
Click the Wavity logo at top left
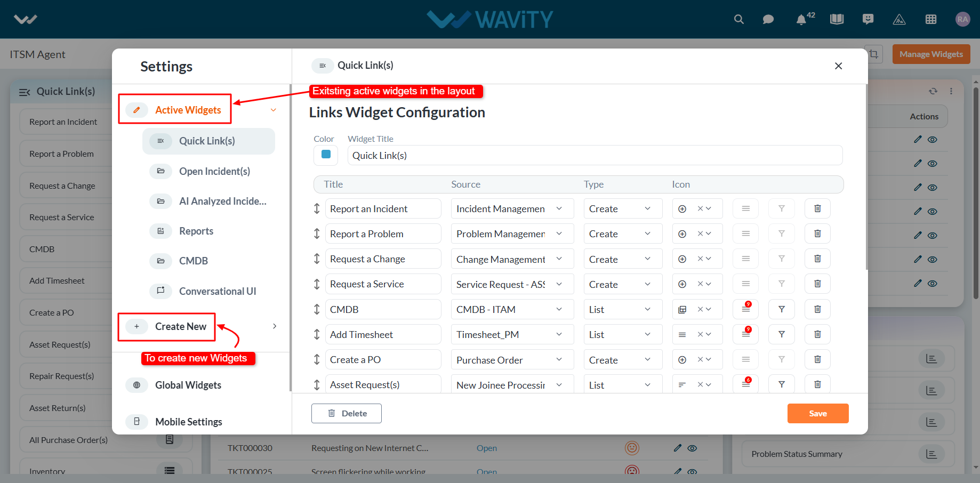tap(26, 19)
